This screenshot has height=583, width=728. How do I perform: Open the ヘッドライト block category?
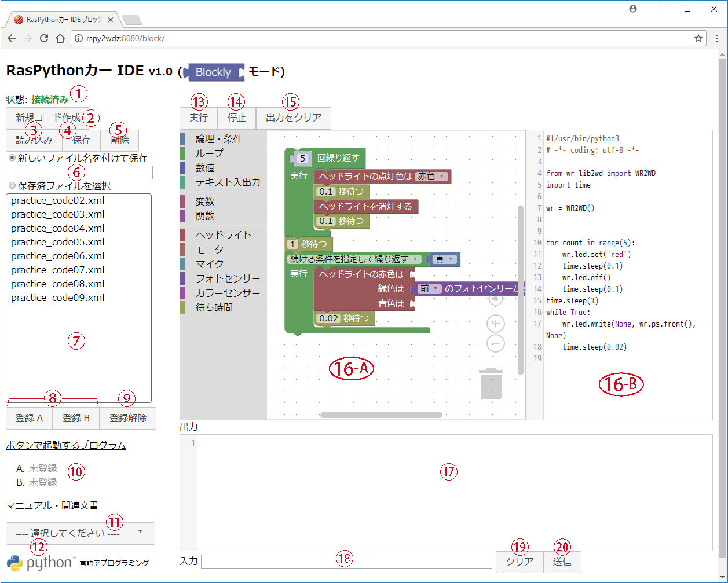coord(223,235)
